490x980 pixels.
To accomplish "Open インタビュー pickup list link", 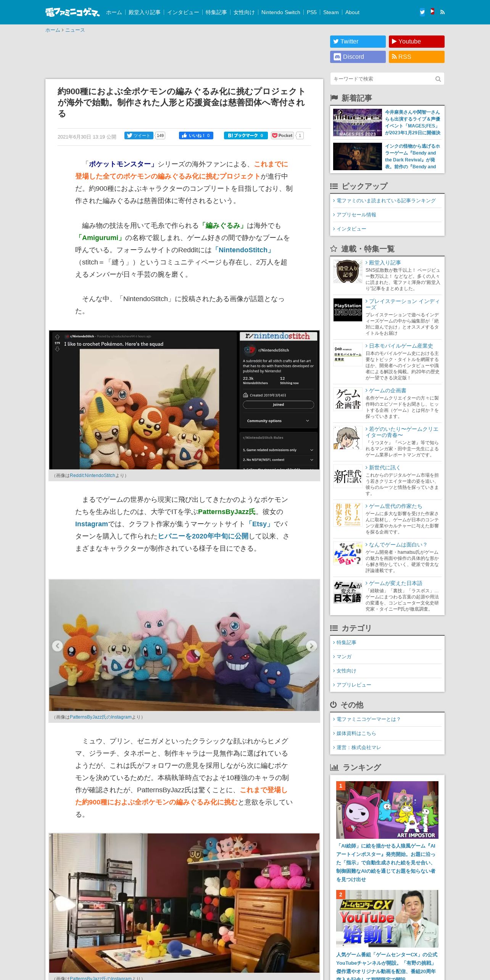I will pos(351,229).
